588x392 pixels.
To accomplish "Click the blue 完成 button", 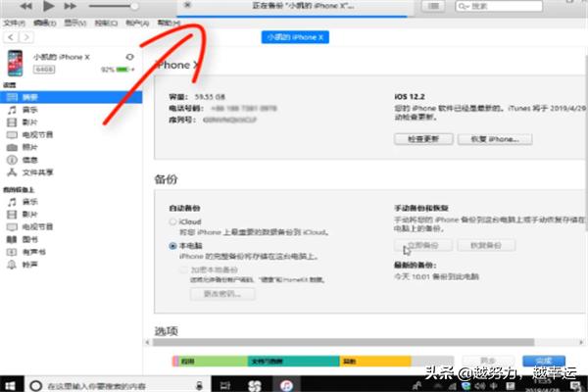I will [x=544, y=361].
